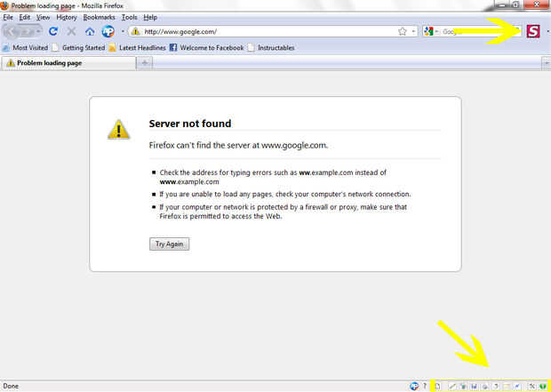Open the Tools menu
The width and height of the screenshot is (551, 392).
coord(130,17)
